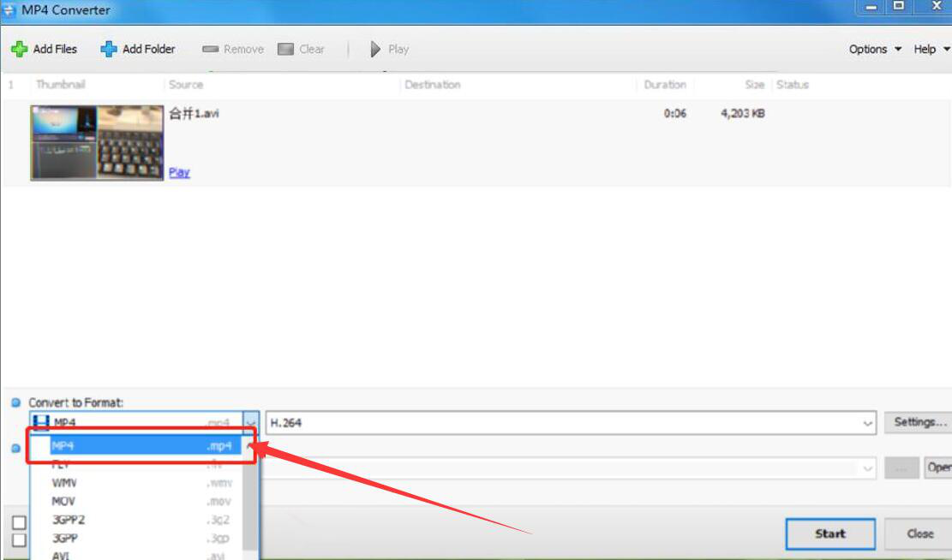Click the Size column header
Viewport: 952px width, 560px height.
coord(755,84)
